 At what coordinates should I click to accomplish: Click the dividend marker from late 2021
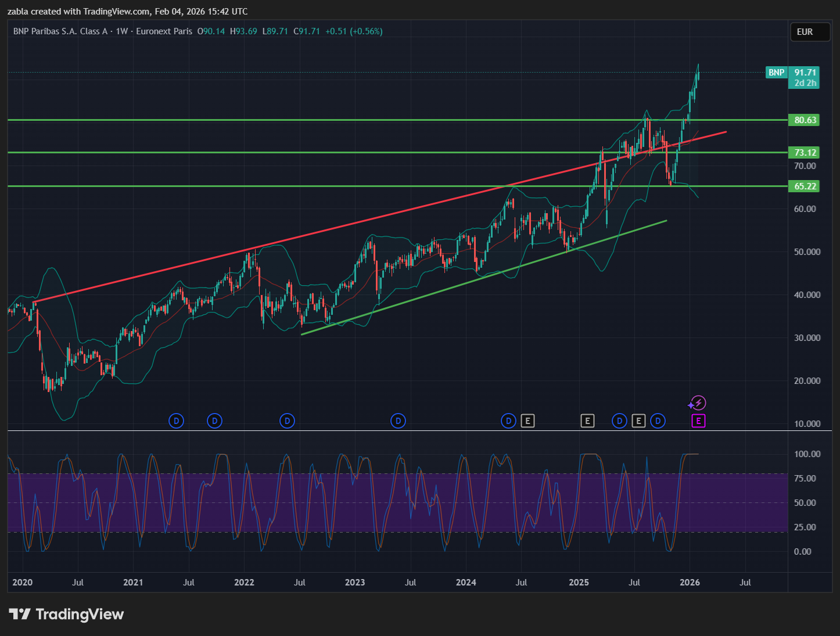point(214,421)
